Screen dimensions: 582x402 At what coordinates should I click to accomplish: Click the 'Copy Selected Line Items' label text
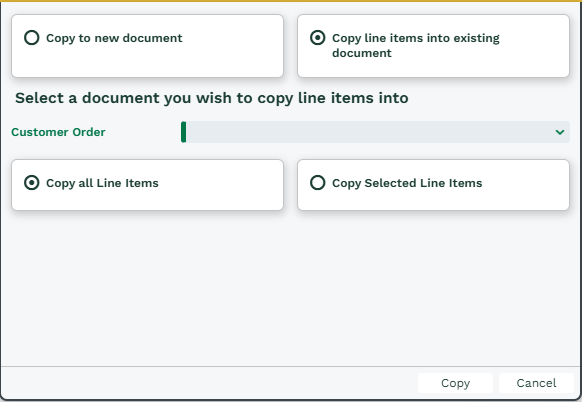407,183
